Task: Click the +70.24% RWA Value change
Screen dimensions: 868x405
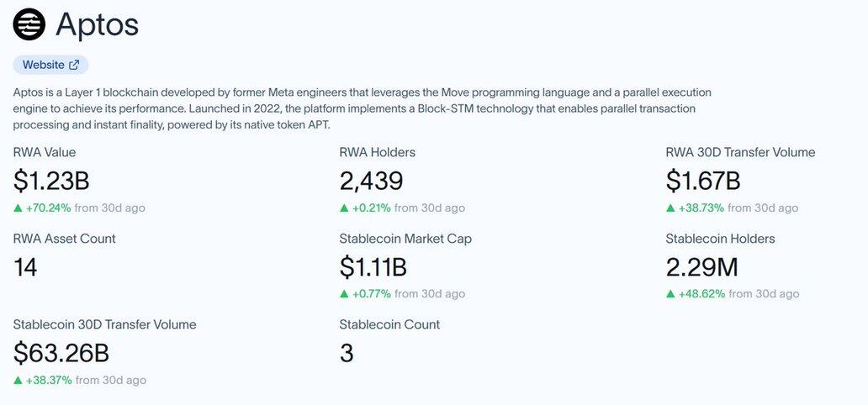Action: pyautogui.click(x=48, y=208)
